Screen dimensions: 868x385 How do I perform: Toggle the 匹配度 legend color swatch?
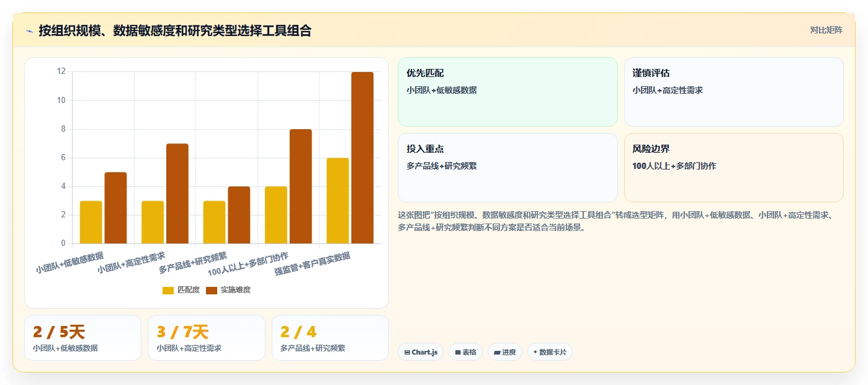point(168,290)
